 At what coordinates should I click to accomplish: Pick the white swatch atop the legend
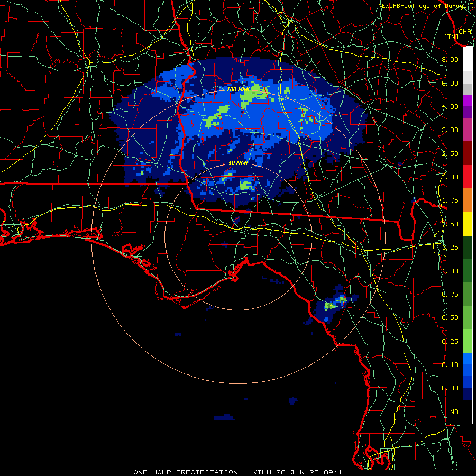click(x=467, y=59)
